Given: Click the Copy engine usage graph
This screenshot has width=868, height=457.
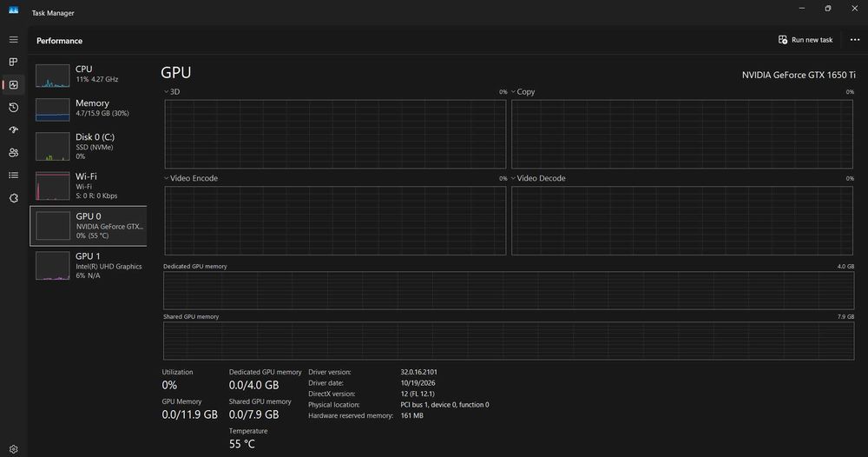Looking at the screenshot, I should (x=682, y=134).
